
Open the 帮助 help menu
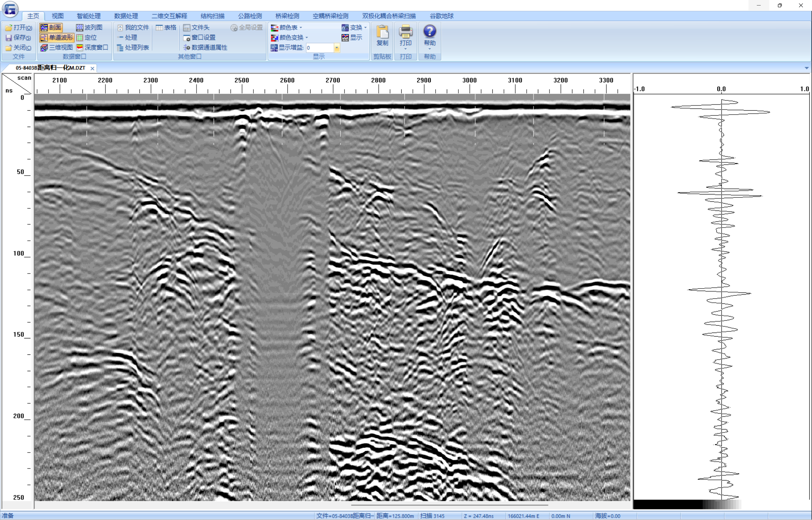[430, 37]
